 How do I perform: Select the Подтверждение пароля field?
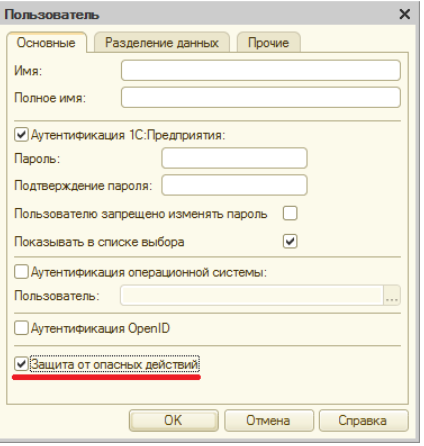234,185
